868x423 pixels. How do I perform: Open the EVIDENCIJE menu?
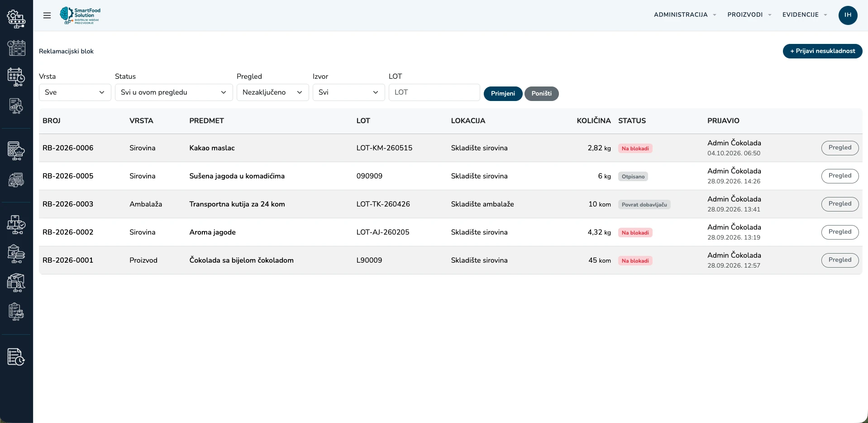click(805, 15)
